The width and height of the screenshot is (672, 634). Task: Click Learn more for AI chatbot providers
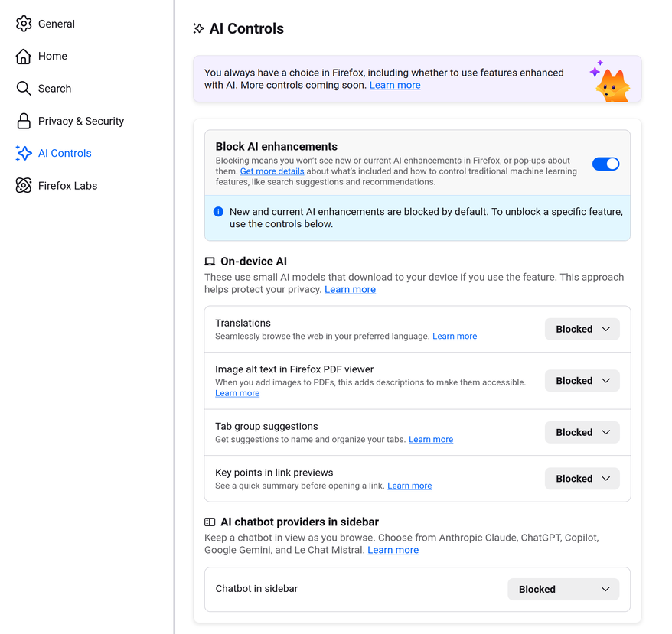tap(393, 550)
